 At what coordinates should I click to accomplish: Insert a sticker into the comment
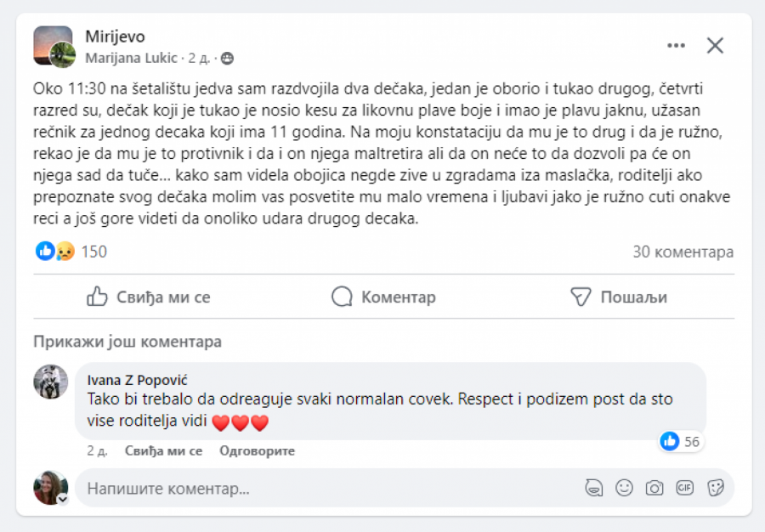click(715, 488)
